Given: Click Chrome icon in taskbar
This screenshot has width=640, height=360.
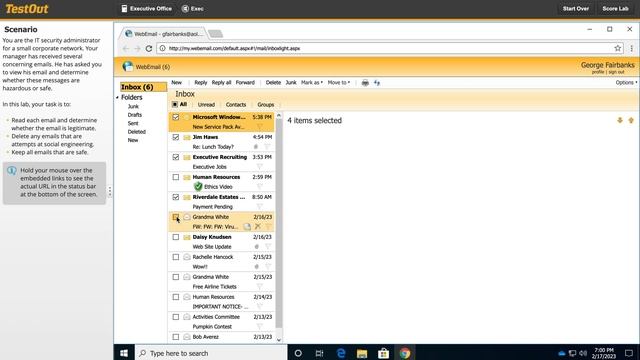Looking at the screenshot, I should coord(405,353).
